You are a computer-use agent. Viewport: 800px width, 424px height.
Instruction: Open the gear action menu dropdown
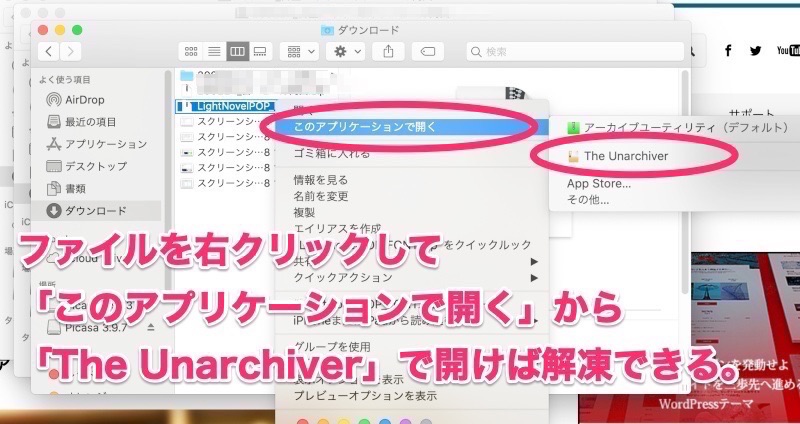pos(345,52)
